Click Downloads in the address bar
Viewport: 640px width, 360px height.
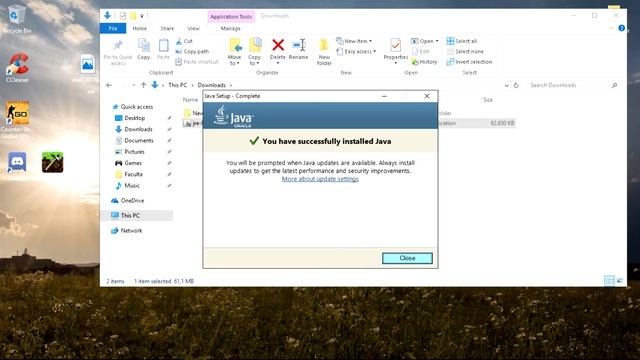(x=211, y=85)
